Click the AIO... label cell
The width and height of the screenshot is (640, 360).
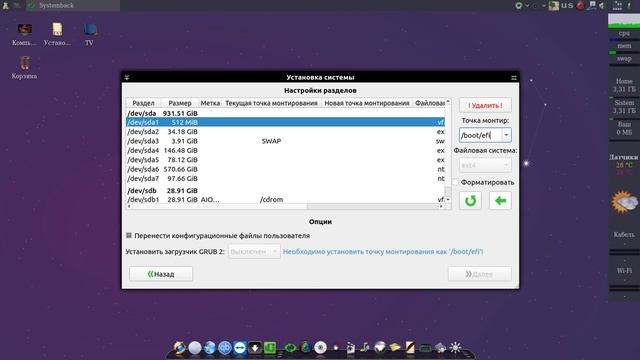[x=210, y=200]
